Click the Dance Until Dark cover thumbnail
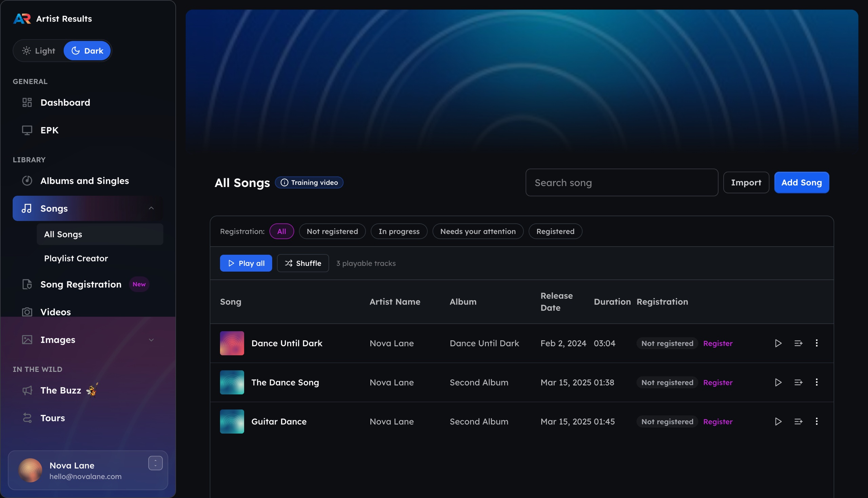Screen dimensions: 868x498 point(232,343)
